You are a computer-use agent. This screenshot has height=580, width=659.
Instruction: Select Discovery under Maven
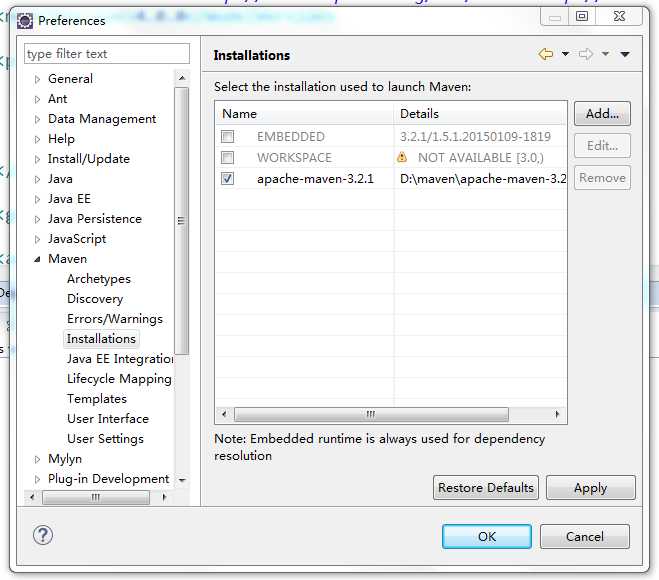[95, 299]
